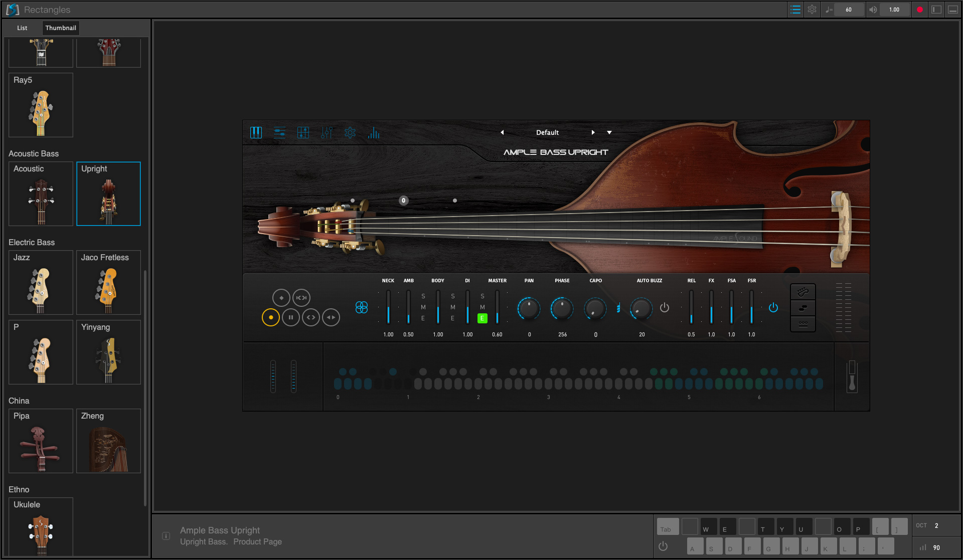This screenshot has height=560, width=963.
Task: Toggle the left sidebar panel icon
Action: tap(936, 10)
